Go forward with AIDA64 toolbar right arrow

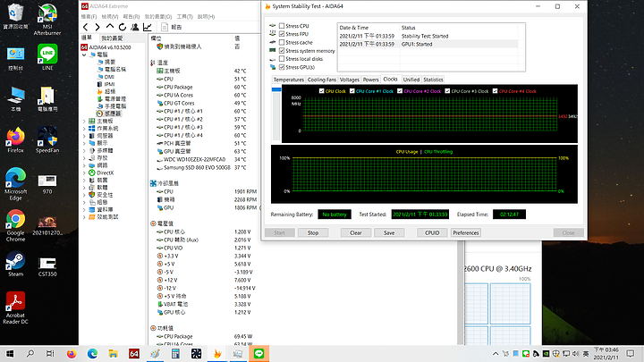[x=97, y=27]
